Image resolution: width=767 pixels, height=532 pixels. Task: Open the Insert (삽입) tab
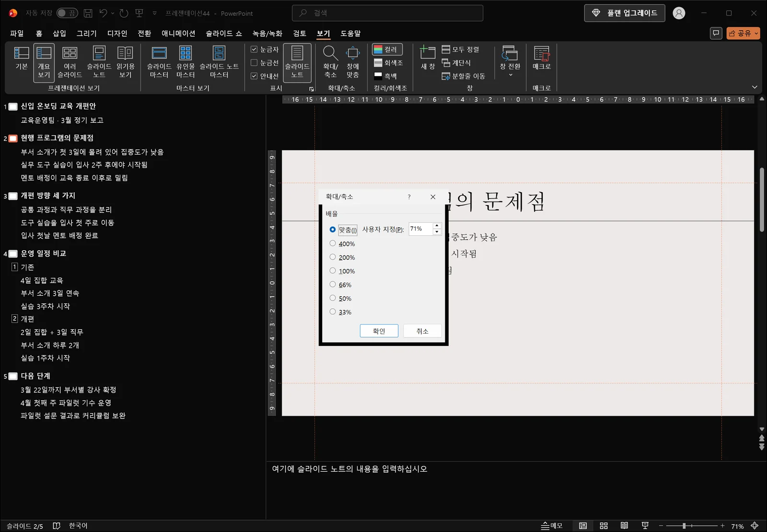(59, 33)
